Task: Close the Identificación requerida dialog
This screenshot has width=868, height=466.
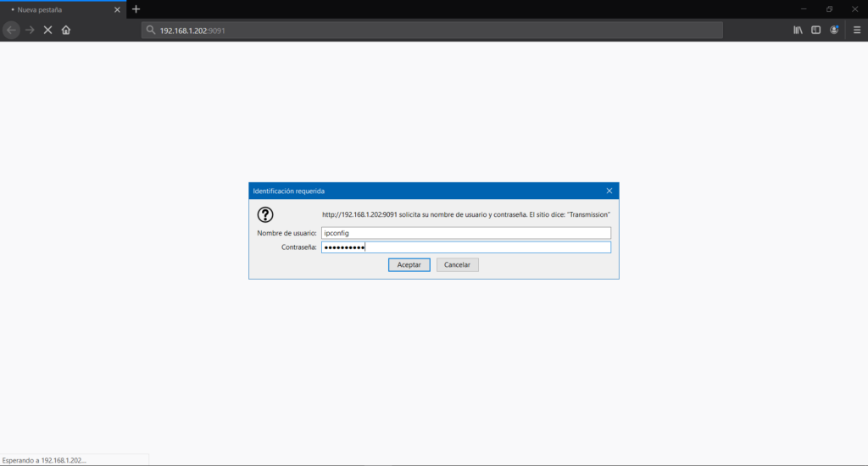Action: [x=609, y=191]
